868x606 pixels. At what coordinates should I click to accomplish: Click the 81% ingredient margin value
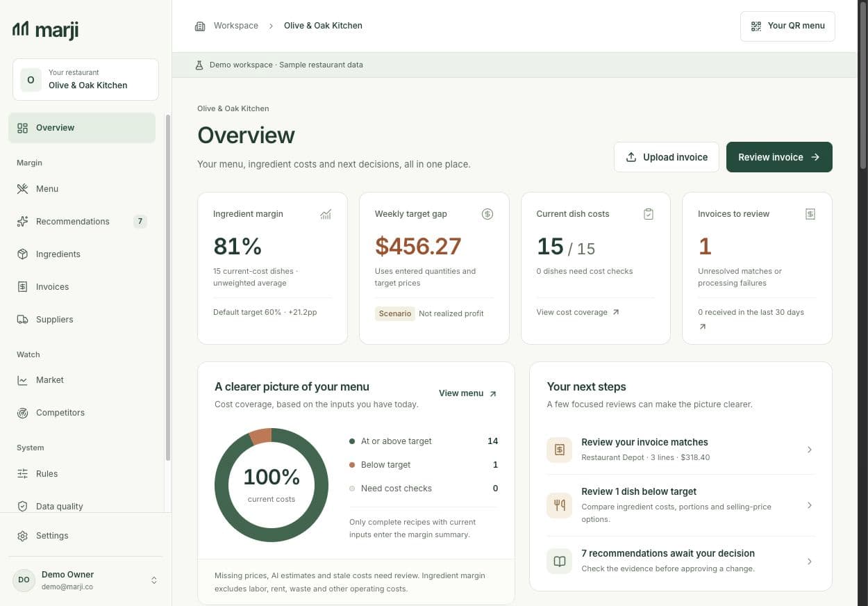(237, 247)
